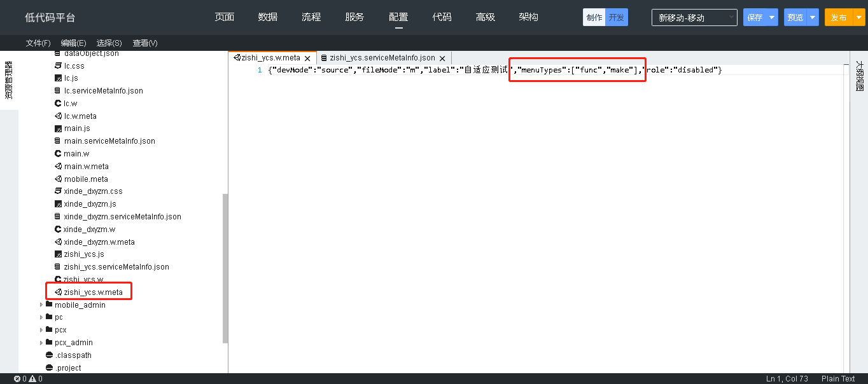Image resolution: width=868 pixels, height=384 pixels.
Task: Go to the 数据 navigation section
Action: click(268, 17)
